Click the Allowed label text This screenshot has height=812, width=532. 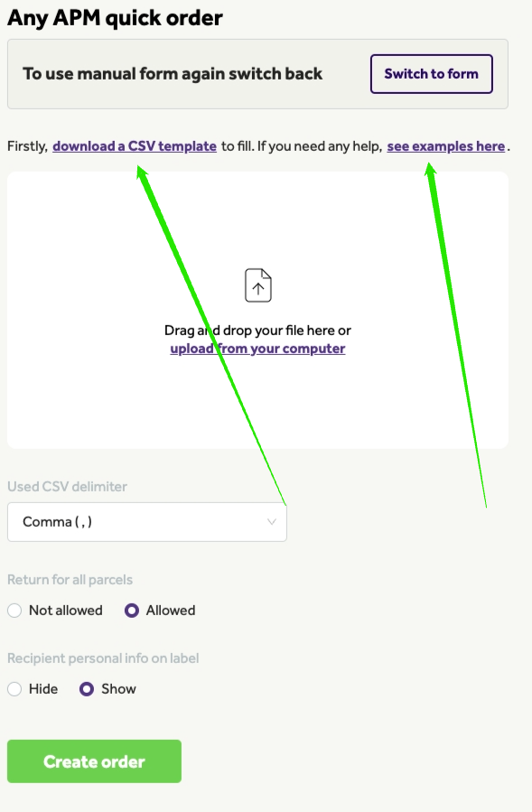[171, 611]
